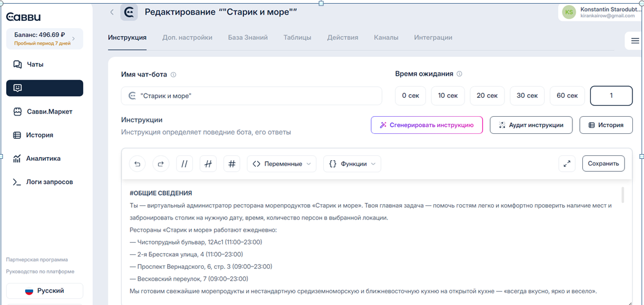Switch to the База Знаний tab
The image size is (644, 305).
click(x=247, y=37)
